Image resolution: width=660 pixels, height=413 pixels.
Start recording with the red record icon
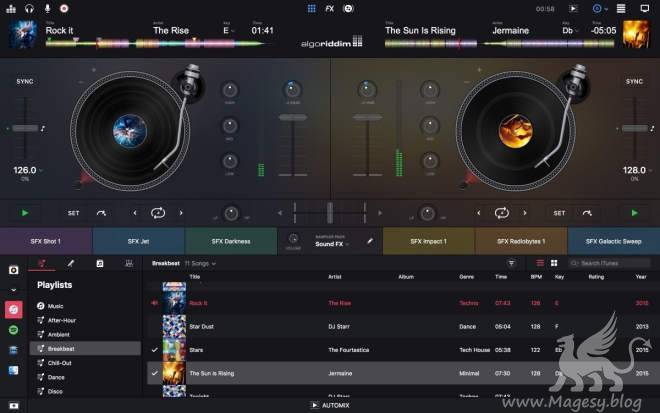(x=64, y=8)
